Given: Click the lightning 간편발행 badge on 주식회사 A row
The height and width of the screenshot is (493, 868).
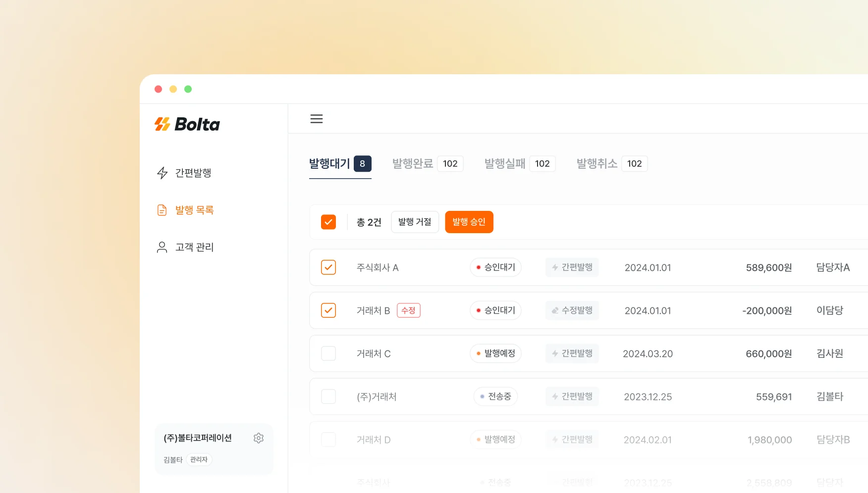Looking at the screenshot, I should coord(572,267).
